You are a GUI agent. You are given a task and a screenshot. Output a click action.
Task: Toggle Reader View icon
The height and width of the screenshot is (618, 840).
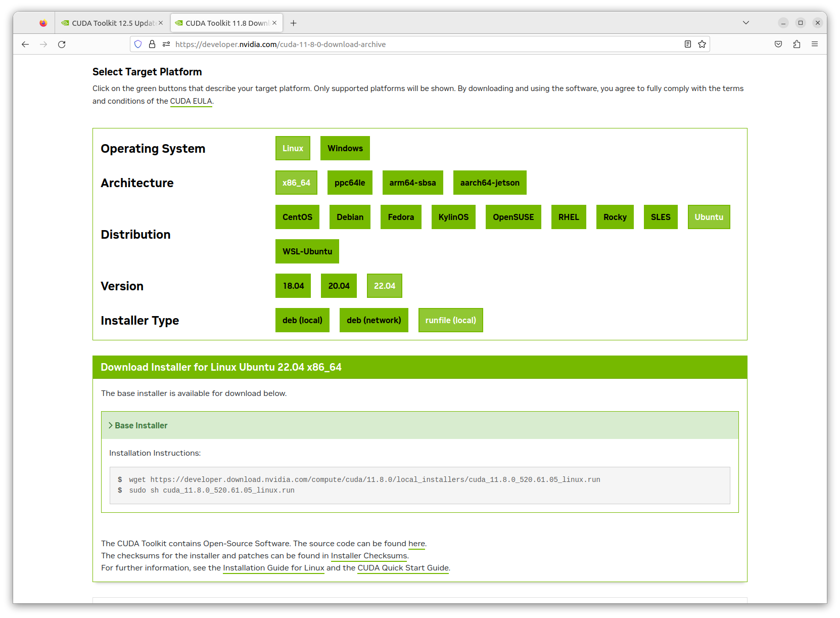click(x=688, y=45)
